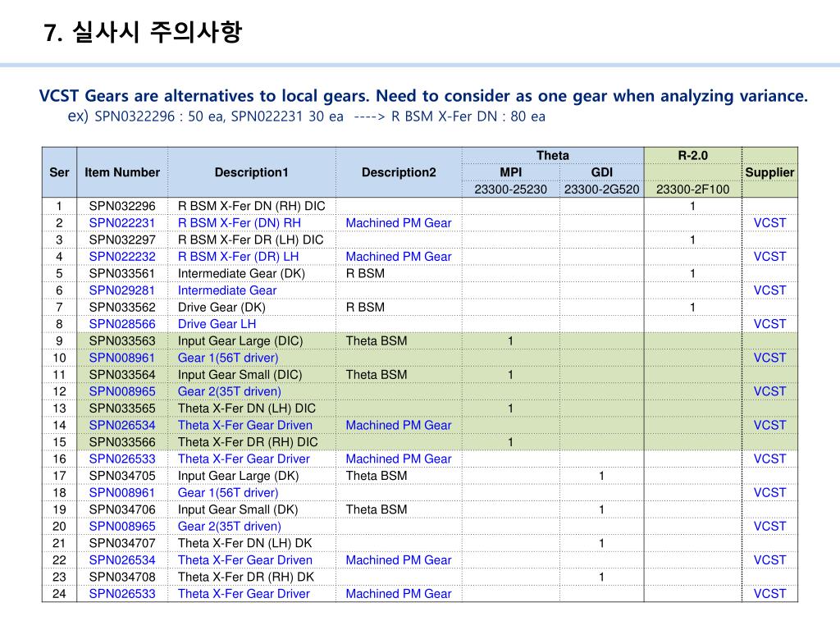Select 'Theta BSM' in the SPN034705 row
The height and width of the screenshot is (630, 840).
377,477
